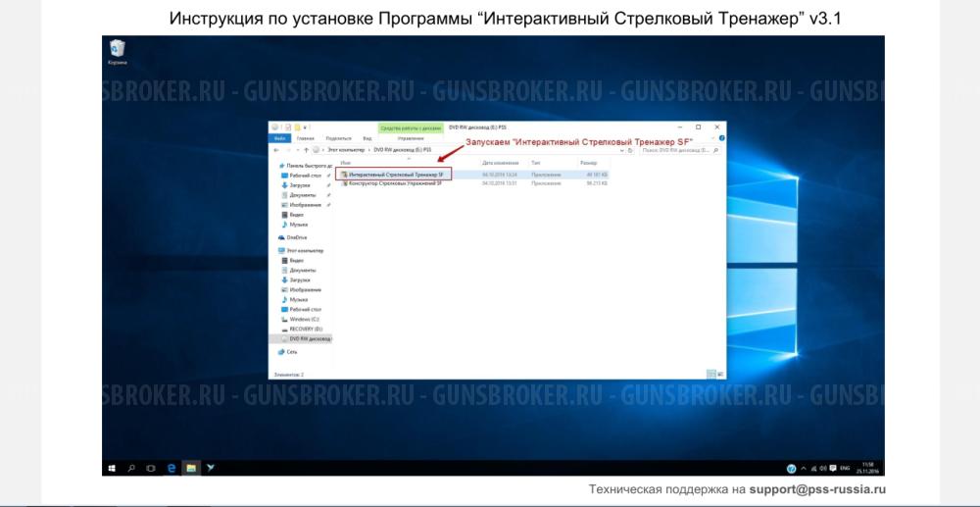Open the Quick Access Toolbar customize dropdown
Viewport: 980px width, 507px height.
point(305,127)
